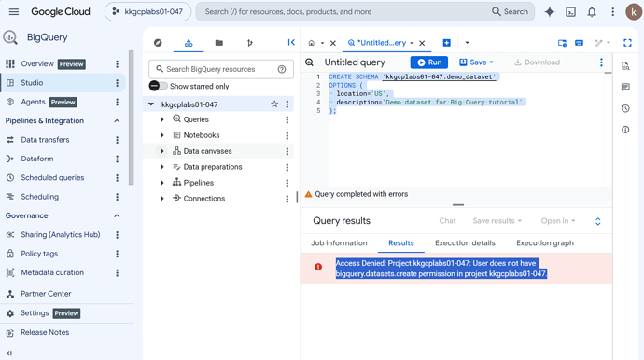The width and height of the screenshot is (644, 360).
Task: Switch to the classic explorer resources tab
Action: point(189,43)
